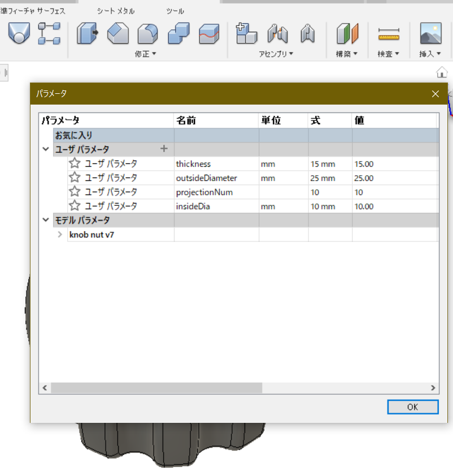Collapse the ユーザ パラメータ group
The height and width of the screenshot is (476, 453).
point(46,149)
